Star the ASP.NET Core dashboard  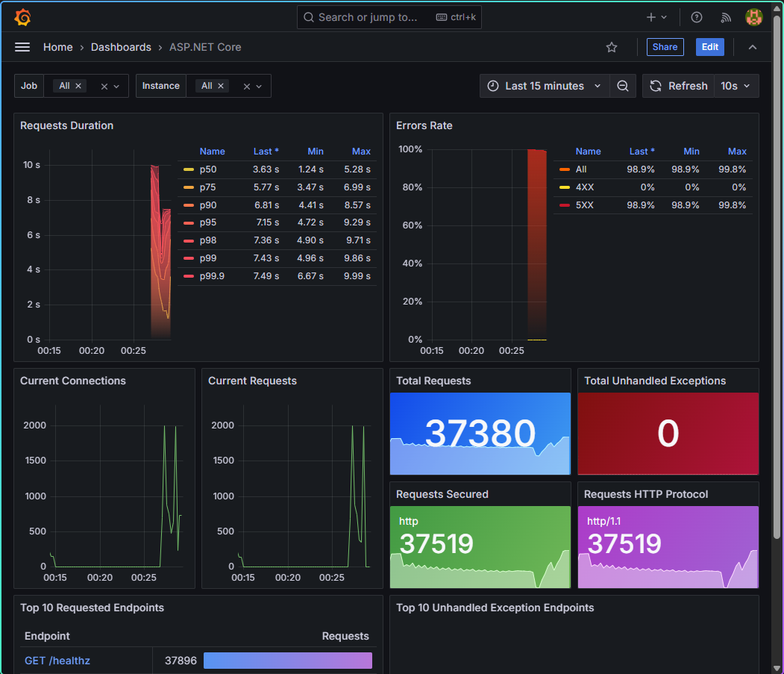click(612, 47)
